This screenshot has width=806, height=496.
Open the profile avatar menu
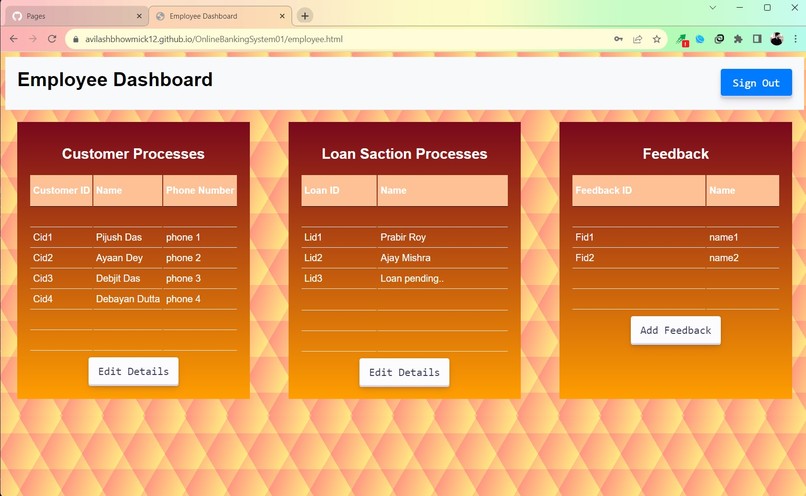coord(777,39)
